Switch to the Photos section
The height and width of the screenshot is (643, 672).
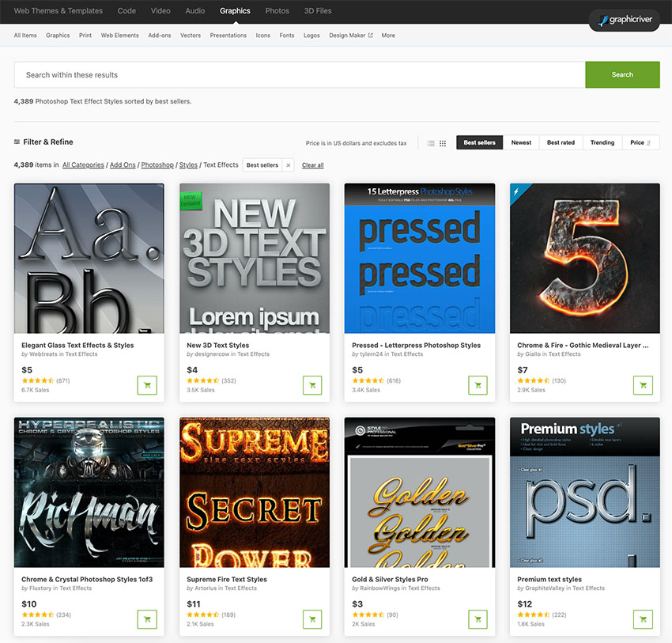pos(277,11)
